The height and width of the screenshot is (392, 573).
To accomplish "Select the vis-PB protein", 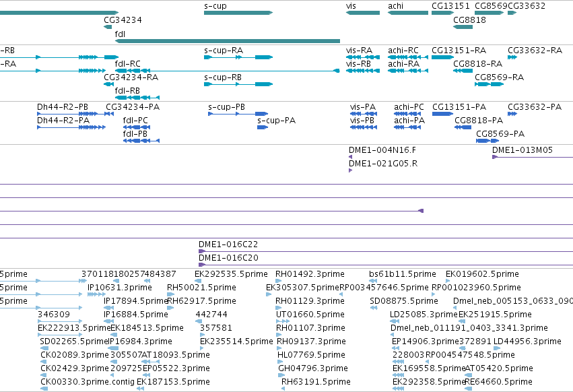I will pos(364,127).
